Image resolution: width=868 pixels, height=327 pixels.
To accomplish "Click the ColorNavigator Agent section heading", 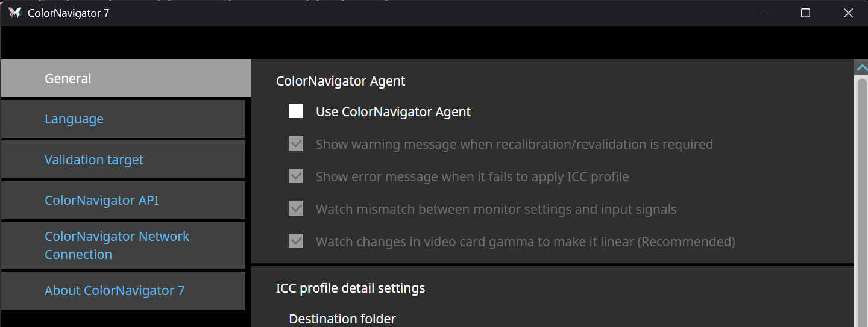I will [x=341, y=81].
